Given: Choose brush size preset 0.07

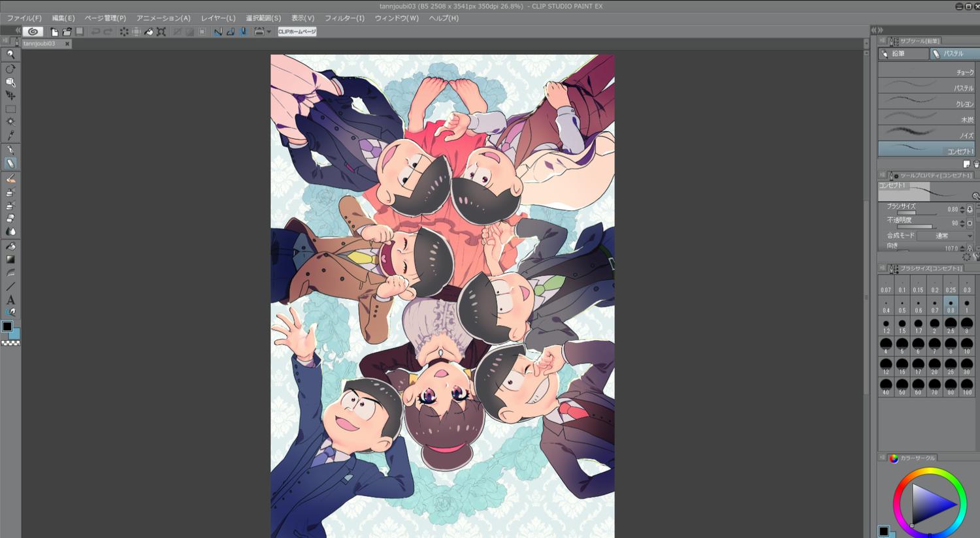Looking at the screenshot, I should (x=886, y=285).
